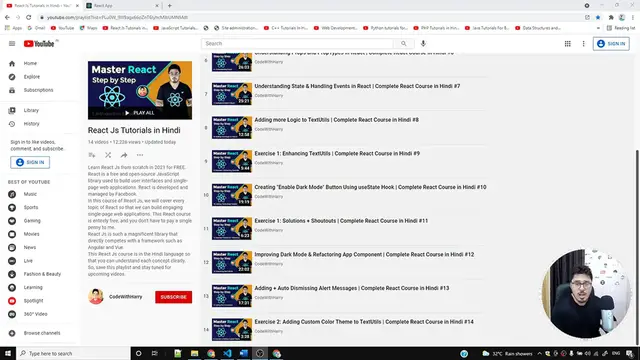Show hidden system tray icons chevron
Screen dimensions: 640x360
[539, 353]
